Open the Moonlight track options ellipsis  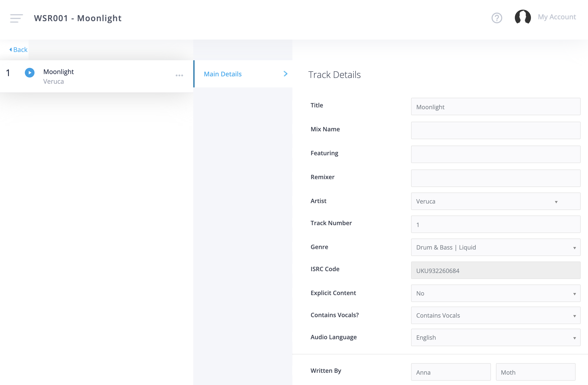[x=179, y=75]
